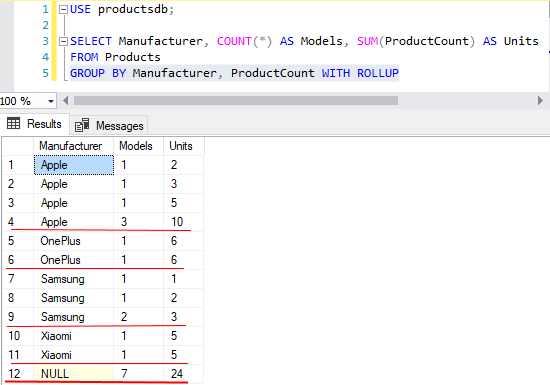Collapse the USE productsdb code block
The height and width of the screenshot is (385, 550).
63,9
